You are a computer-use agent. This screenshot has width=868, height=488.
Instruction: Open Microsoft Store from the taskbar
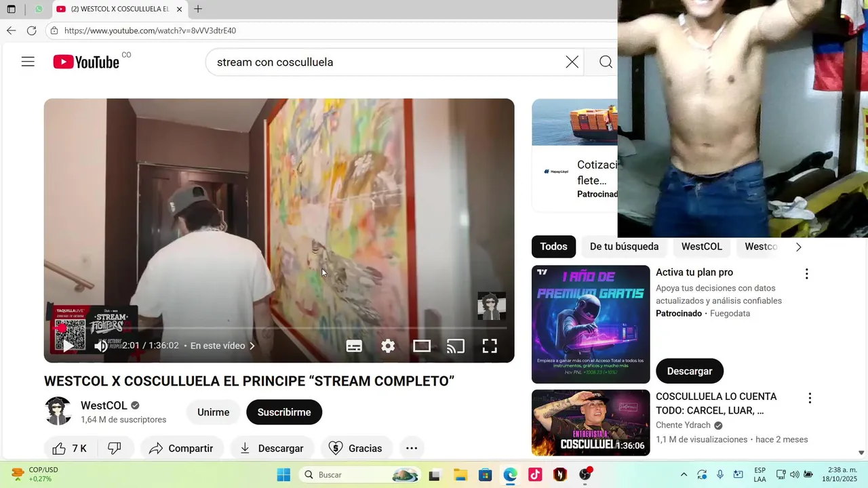(485, 474)
